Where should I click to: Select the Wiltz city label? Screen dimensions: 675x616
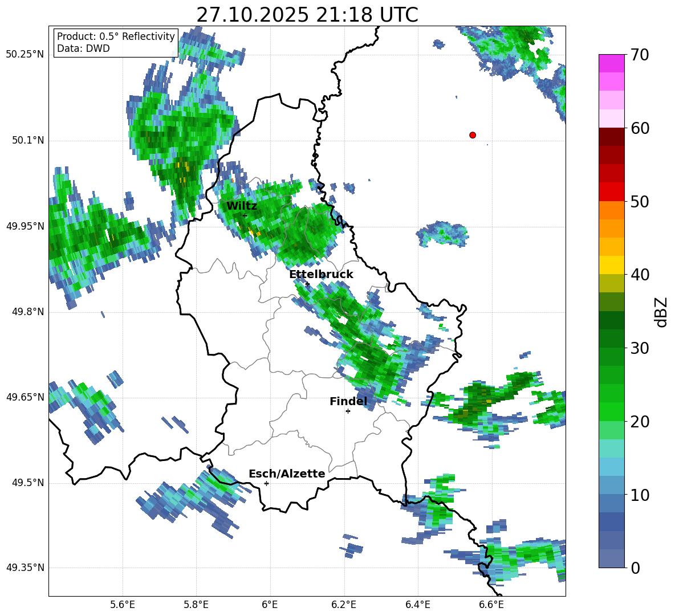[242, 206]
